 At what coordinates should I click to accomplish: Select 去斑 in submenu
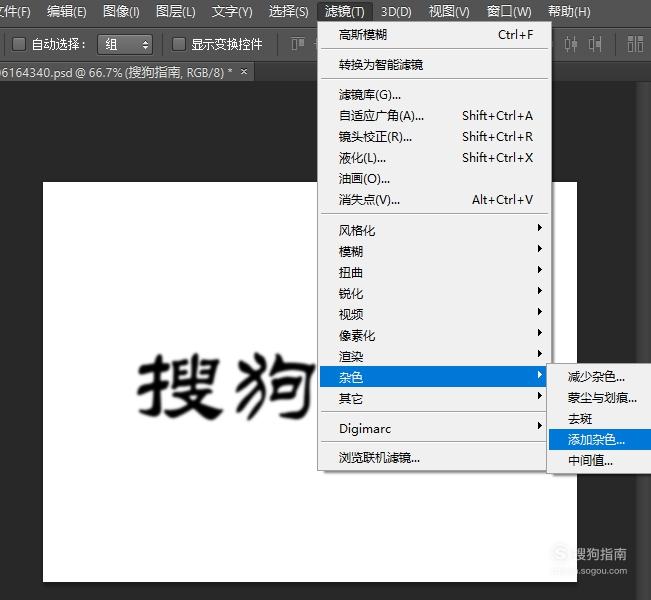pos(600,419)
